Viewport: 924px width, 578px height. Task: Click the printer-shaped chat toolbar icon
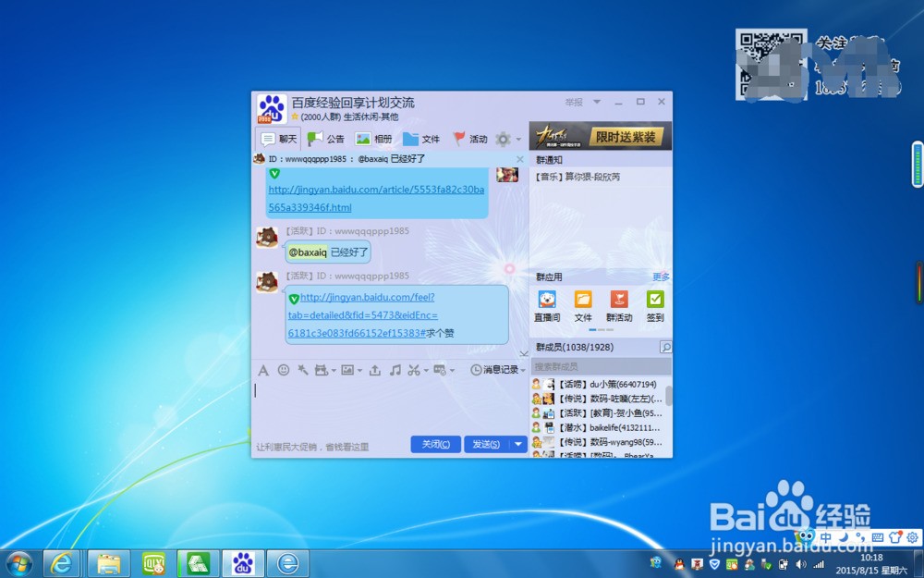(322, 370)
